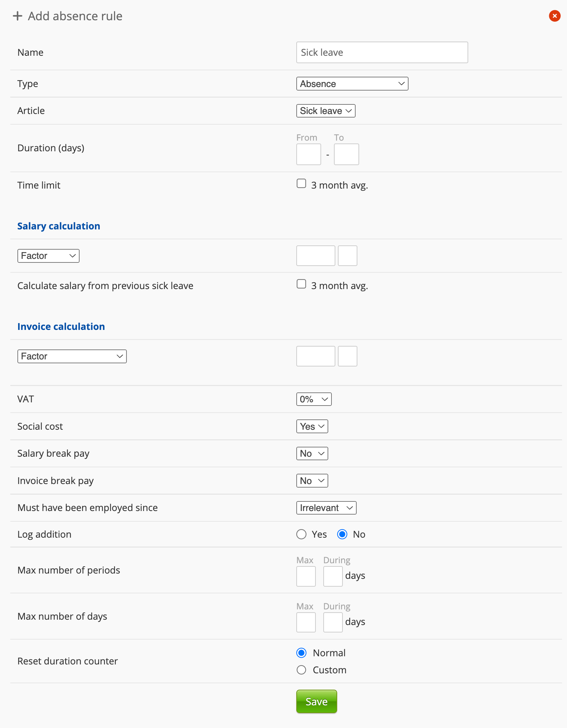Image resolution: width=567 pixels, height=728 pixels.
Task: Click Max field for Max number of periods
Action: (306, 576)
